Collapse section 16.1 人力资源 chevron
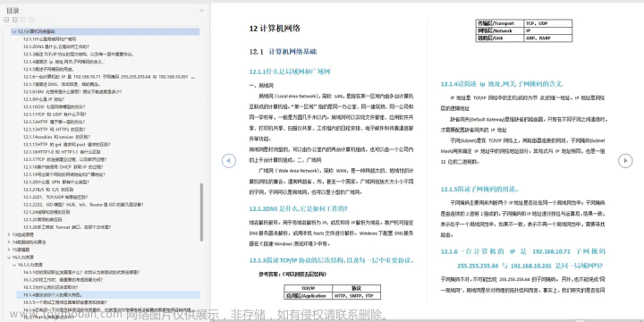This screenshot has height=322, width=644. (x=14, y=265)
